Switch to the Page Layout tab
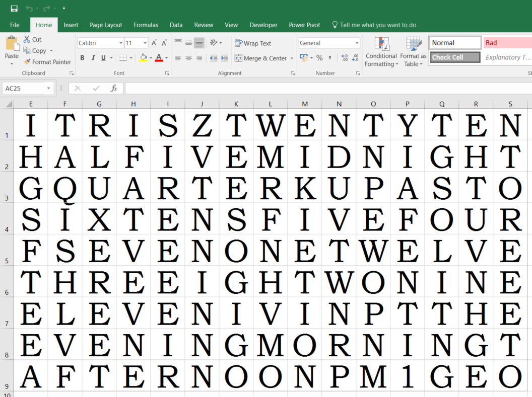The image size is (532, 397). pos(106,25)
